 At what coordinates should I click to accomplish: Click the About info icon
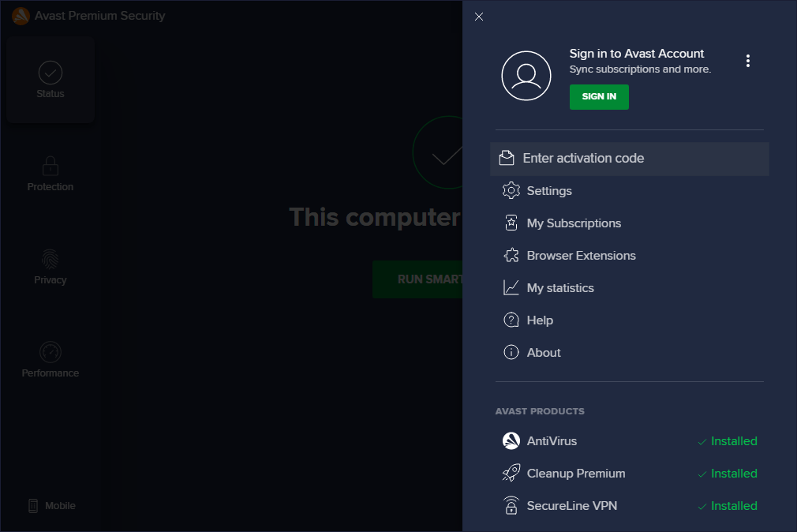tap(511, 352)
